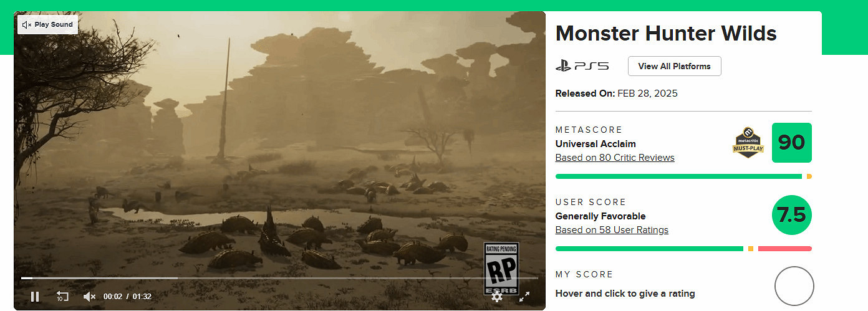Select green positive segment of Metascore bar
Screen dimensions: 868x311
[678, 176]
